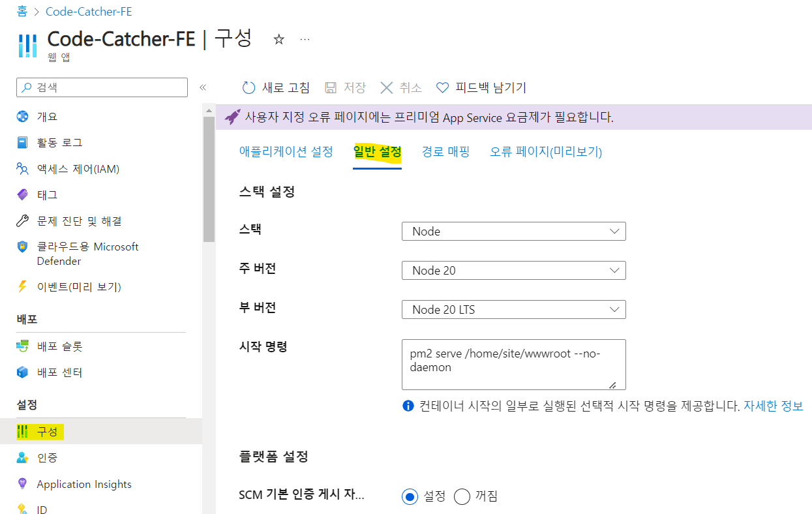
Task: Click the 취소 button label
Action: point(411,87)
